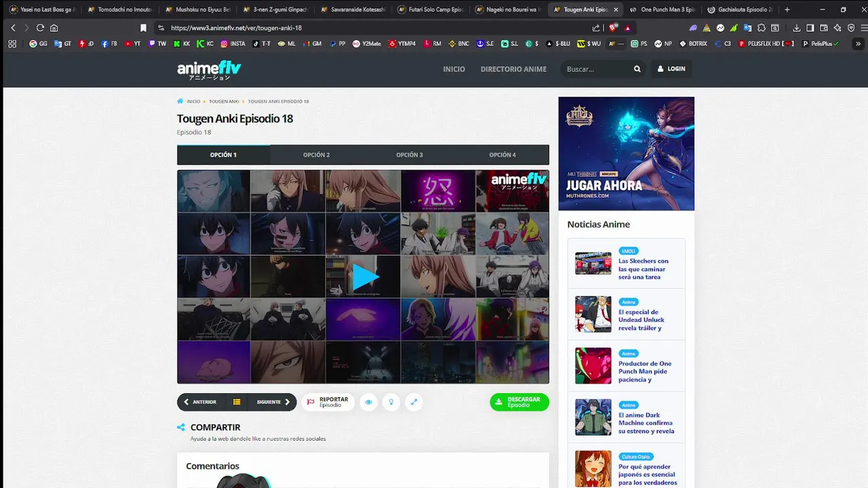This screenshot has height=488, width=868.
Task: Select the Opción 2 player tab
Action: click(316, 155)
